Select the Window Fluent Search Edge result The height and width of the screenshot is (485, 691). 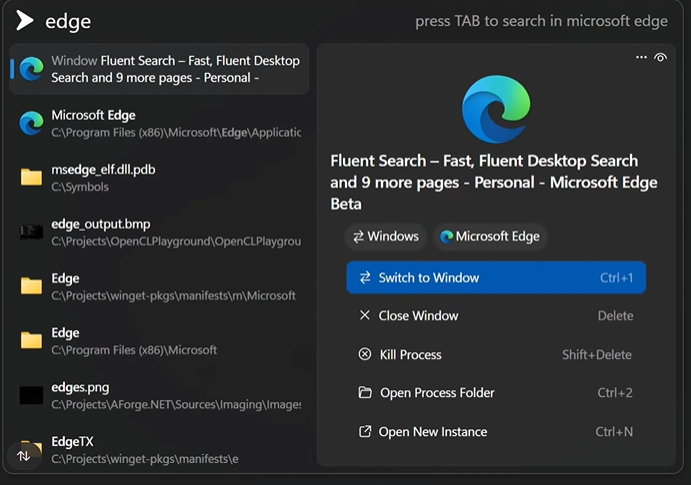[x=159, y=69]
